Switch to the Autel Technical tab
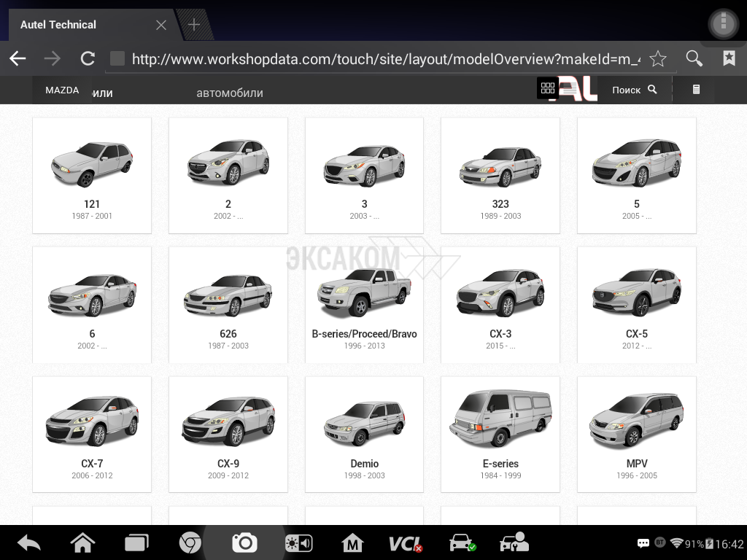The height and width of the screenshot is (560, 747). 80,25
